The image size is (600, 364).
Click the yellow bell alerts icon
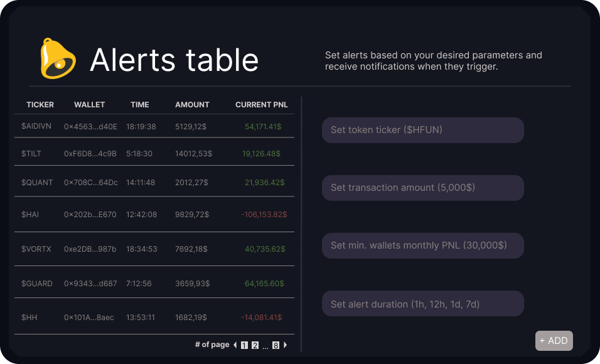coord(58,58)
